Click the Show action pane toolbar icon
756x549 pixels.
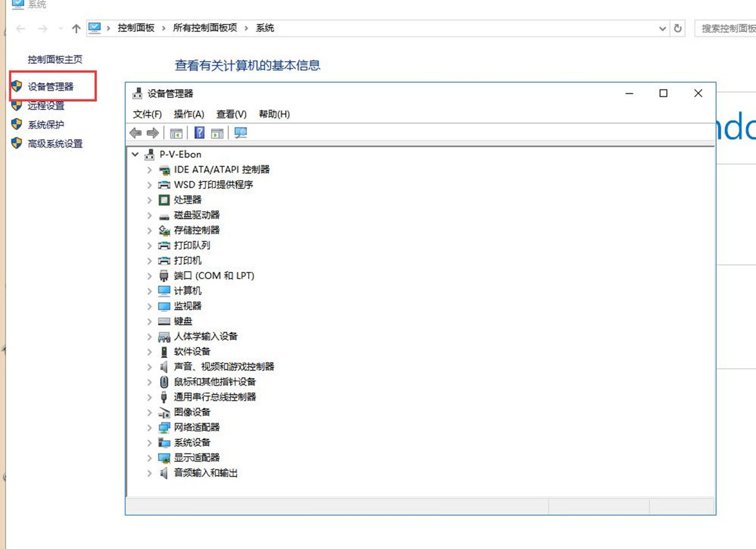point(217,133)
